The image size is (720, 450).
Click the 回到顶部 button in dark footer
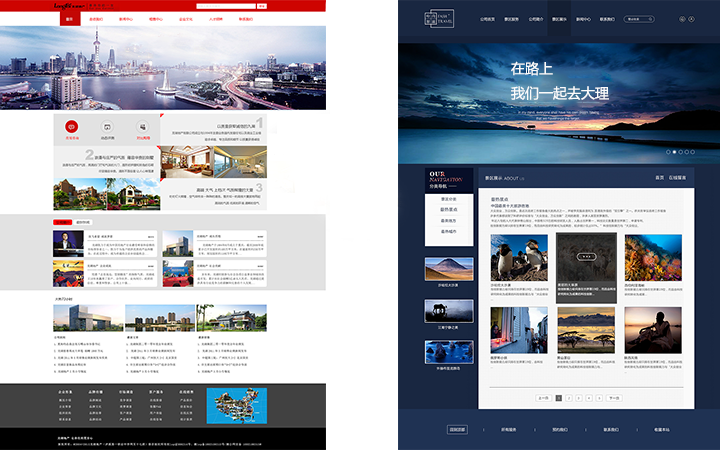coord(457,429)
